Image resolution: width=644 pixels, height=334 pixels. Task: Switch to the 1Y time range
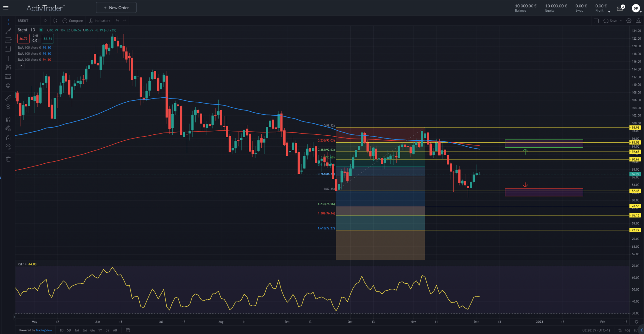click(100, 330)
